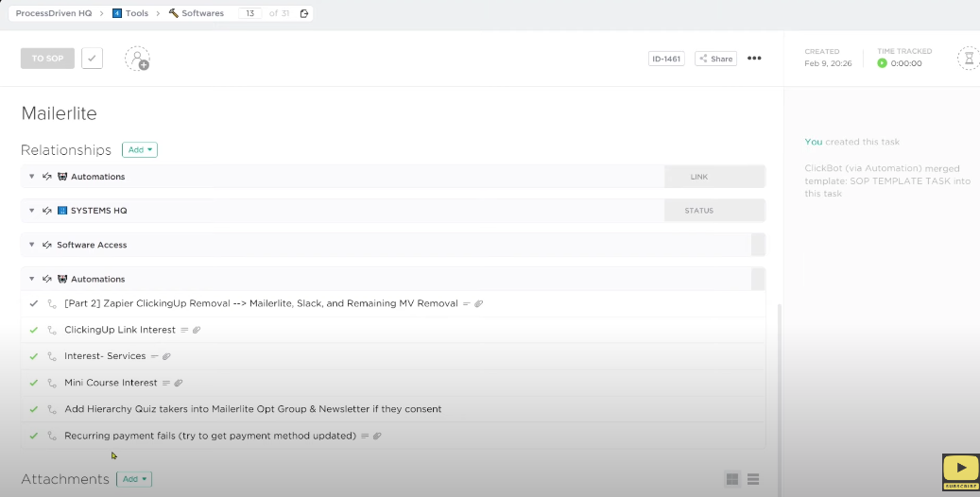This screenshot has height=497, width=980.
Task: Open Add Hierarchy Quiz takers into Mailerlite task
Action: [253, 409]
